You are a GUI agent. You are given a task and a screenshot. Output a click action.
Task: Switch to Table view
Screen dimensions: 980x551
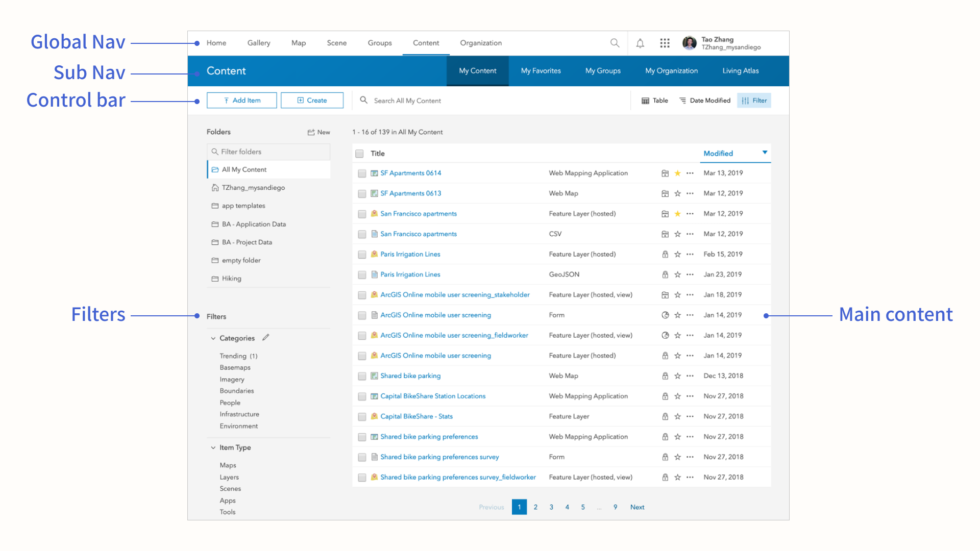pyautogui.click(x=654, y=100)
